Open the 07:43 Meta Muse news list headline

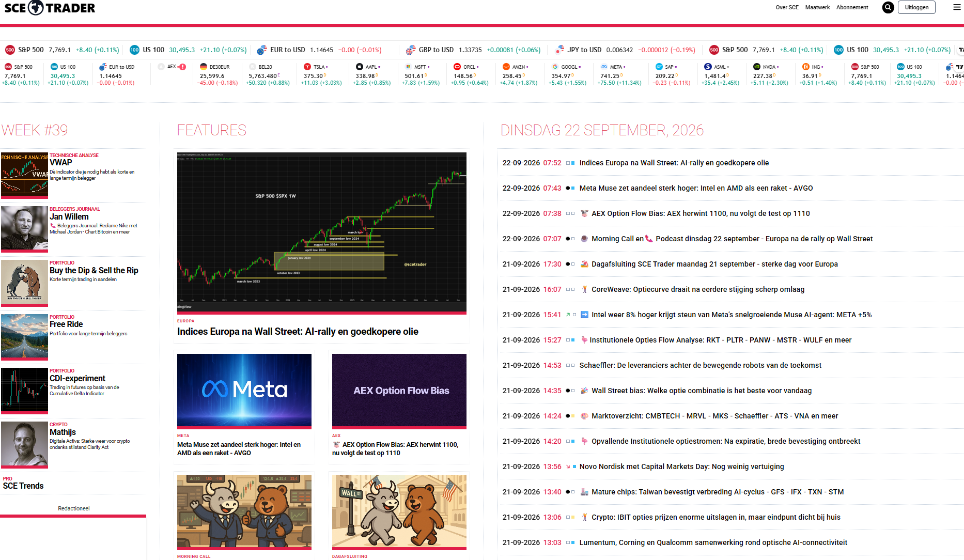tap(696, 188)
